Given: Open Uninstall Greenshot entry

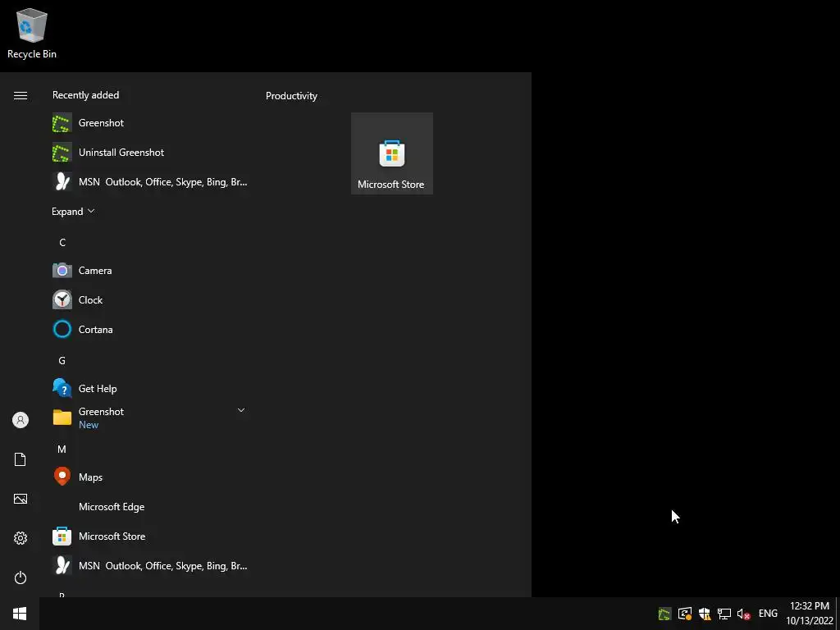Looking at the screenshot, I should click(150, 152).
